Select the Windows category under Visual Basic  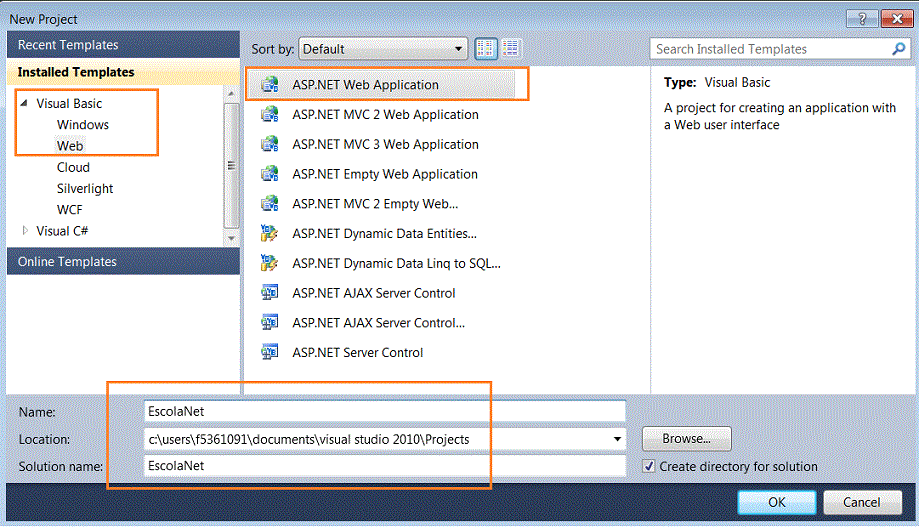coord(83,125)
